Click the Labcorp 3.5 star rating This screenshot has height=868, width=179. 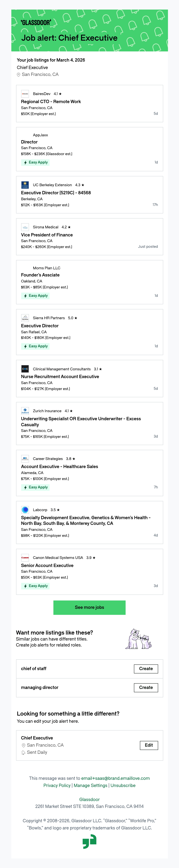click(x=55, y=510)
